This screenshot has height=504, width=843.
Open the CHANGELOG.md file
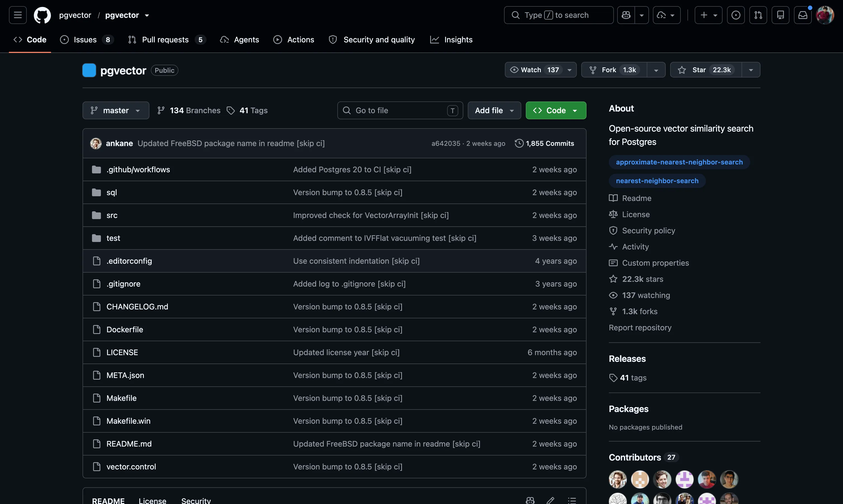tap(137, 307)
